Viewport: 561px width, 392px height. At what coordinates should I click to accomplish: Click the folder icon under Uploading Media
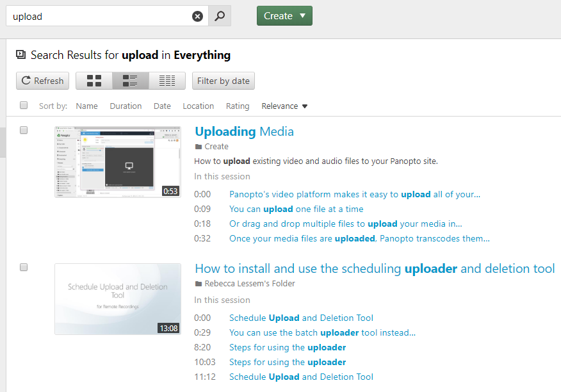pyautogui.click(x=199, y=146)
